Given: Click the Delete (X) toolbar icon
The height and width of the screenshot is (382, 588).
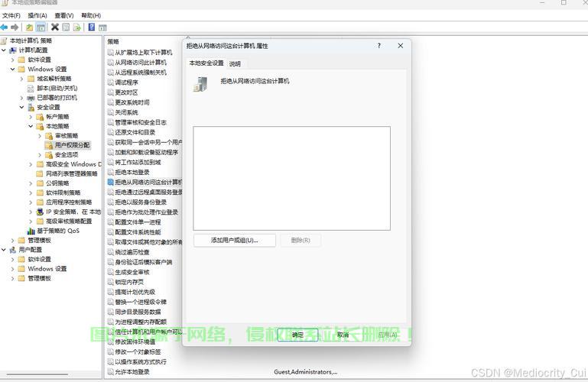Looking at the screenshot, I should (55, 28).
